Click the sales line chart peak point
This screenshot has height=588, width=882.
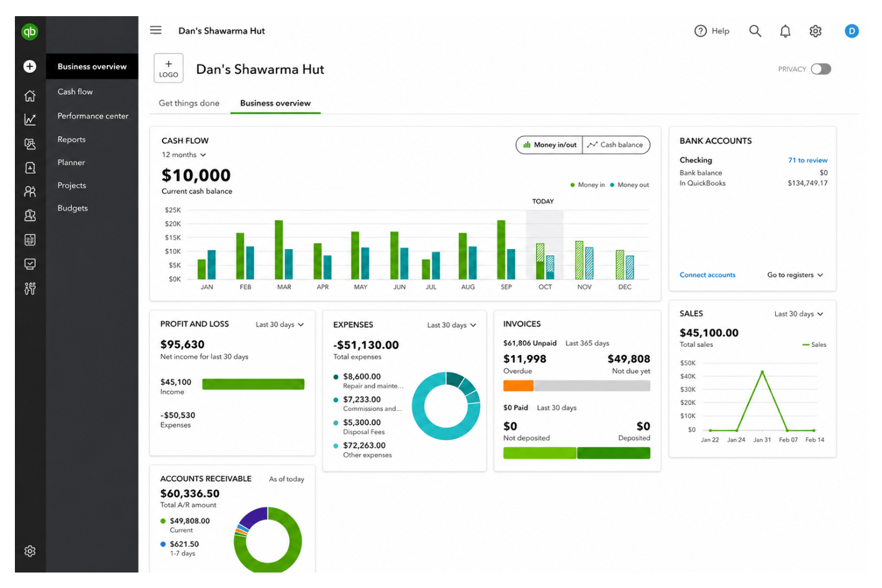click(762, 372)
